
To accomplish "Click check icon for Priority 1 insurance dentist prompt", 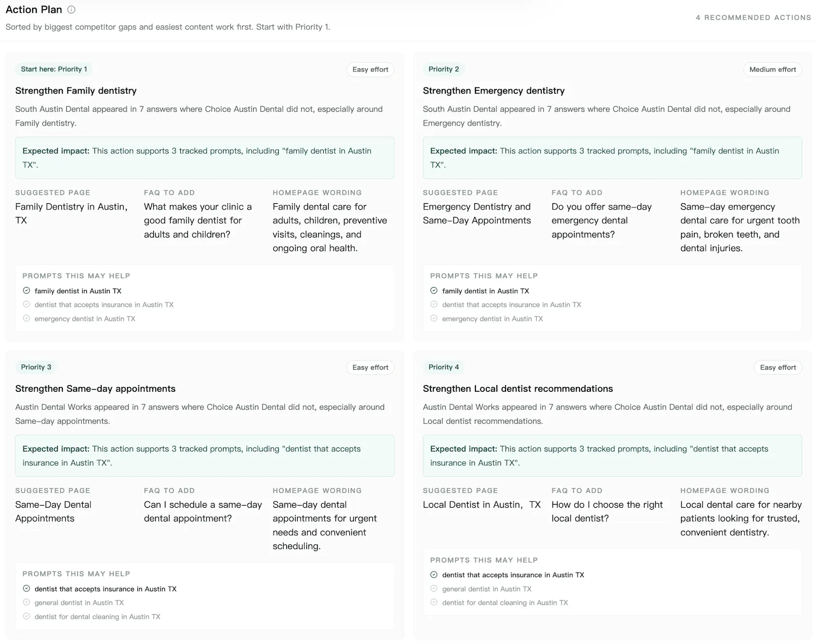I will 27,304.
